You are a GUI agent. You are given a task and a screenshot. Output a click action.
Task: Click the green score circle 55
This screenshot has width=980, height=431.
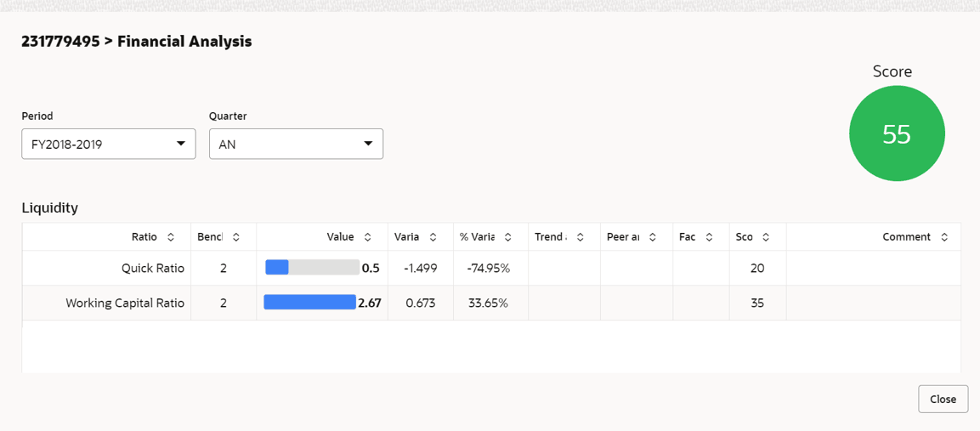[897, 133]
